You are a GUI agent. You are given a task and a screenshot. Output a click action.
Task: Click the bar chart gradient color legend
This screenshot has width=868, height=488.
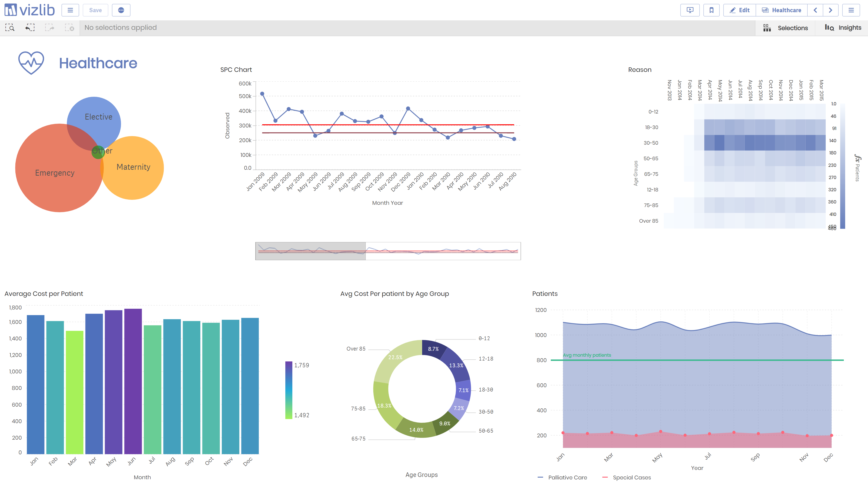(289, 390)
